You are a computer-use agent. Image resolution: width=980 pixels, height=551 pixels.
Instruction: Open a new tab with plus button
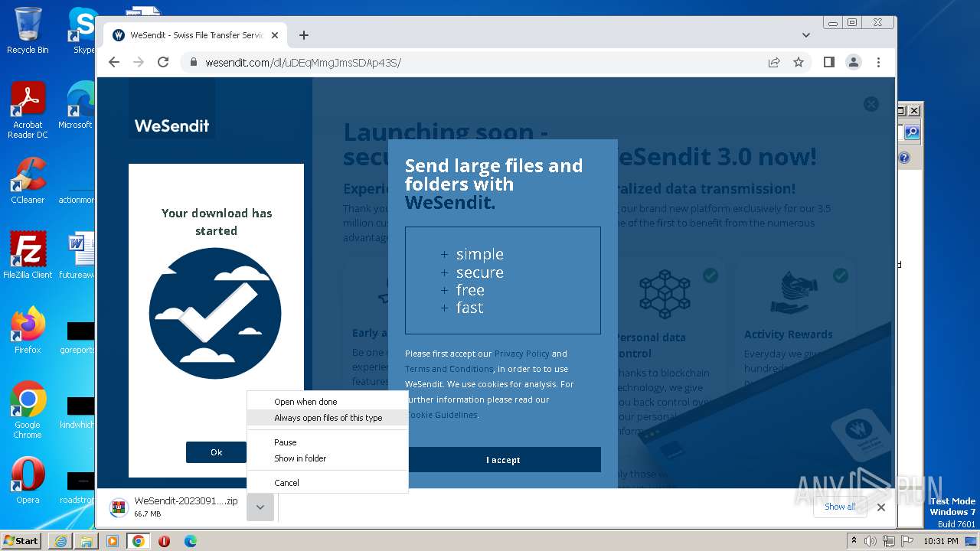(304, 35)
